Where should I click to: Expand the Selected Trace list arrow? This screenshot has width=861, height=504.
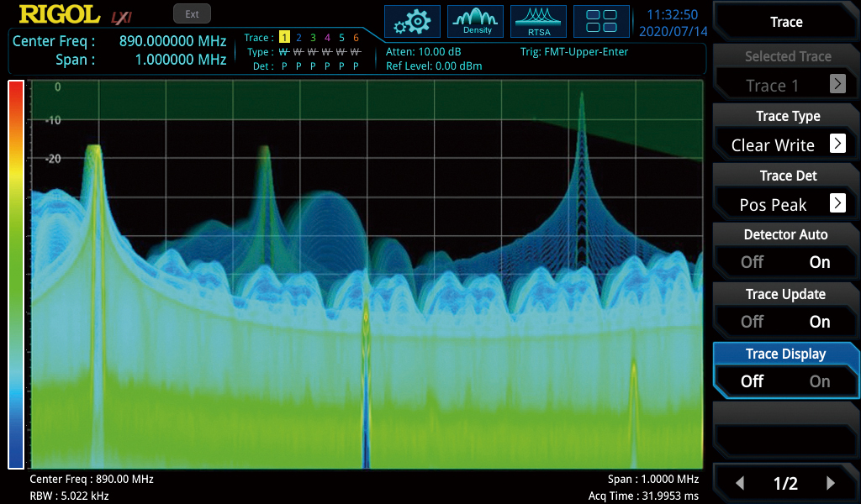tap(837, 84)
